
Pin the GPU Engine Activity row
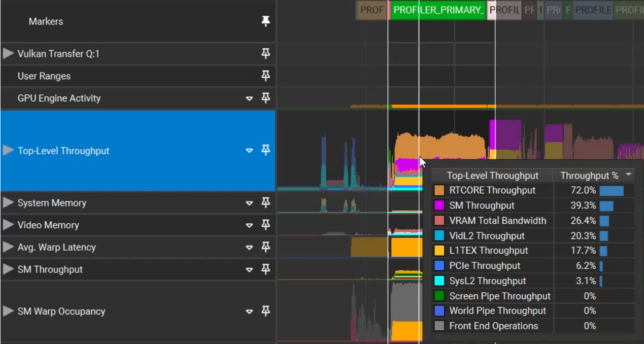pyautogui.click(x=264, y=98)
